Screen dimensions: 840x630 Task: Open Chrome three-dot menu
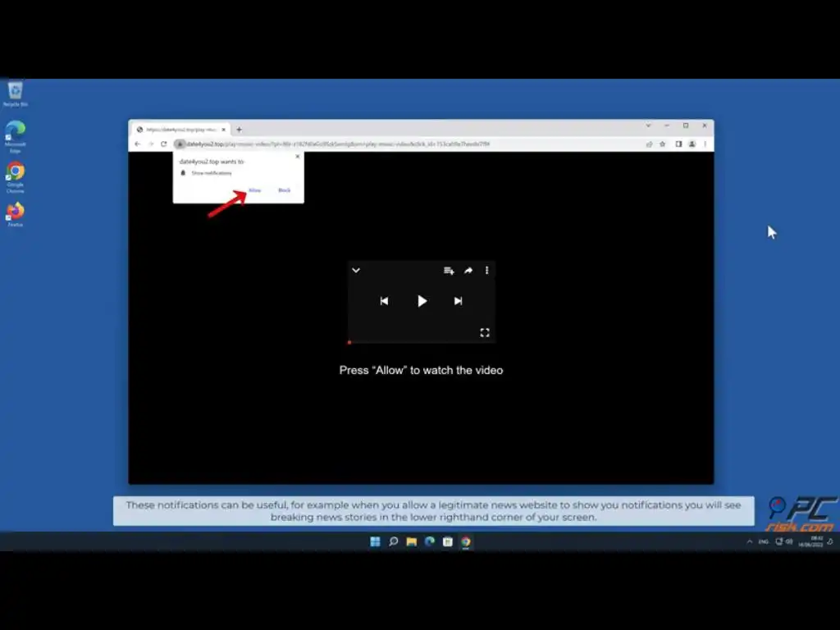tap(705, 144)
